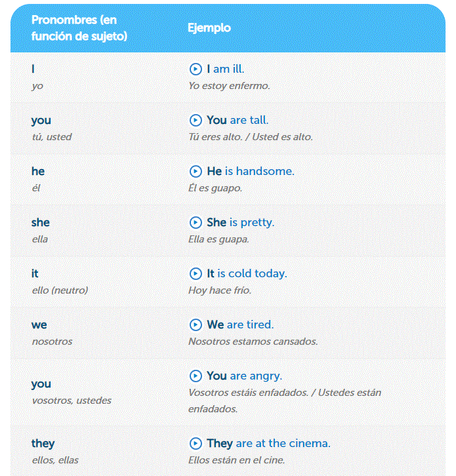The width and height of the screenshot is (456, 476).
Task: Play audio for "They are at the cinema"
Action: point(195,443)
